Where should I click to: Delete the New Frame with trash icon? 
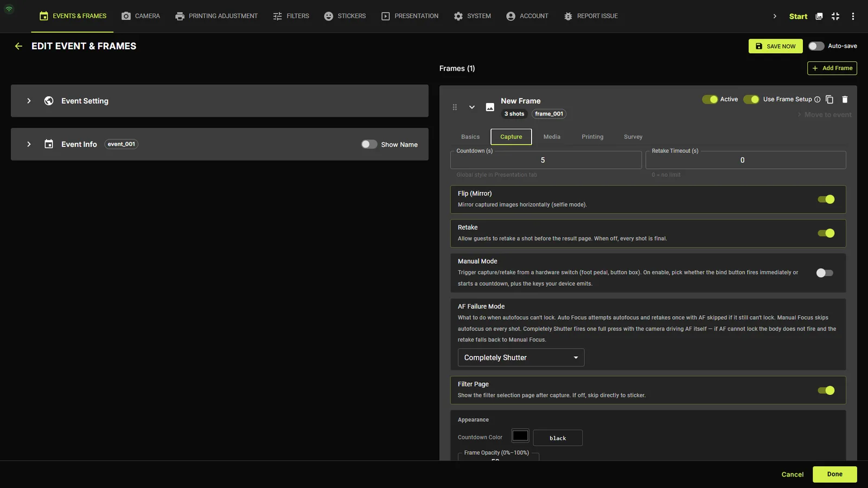click(845, 99)
